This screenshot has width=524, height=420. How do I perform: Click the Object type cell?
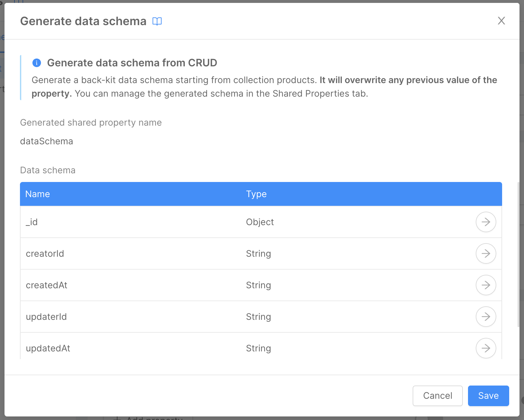[x=260, y=222]
